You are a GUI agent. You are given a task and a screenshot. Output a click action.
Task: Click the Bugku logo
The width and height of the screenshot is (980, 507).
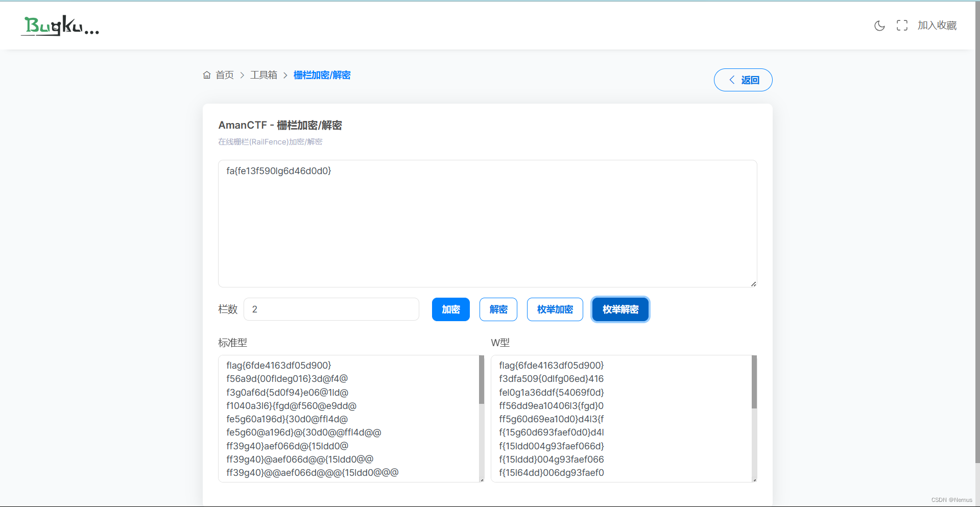pos(60,26)
